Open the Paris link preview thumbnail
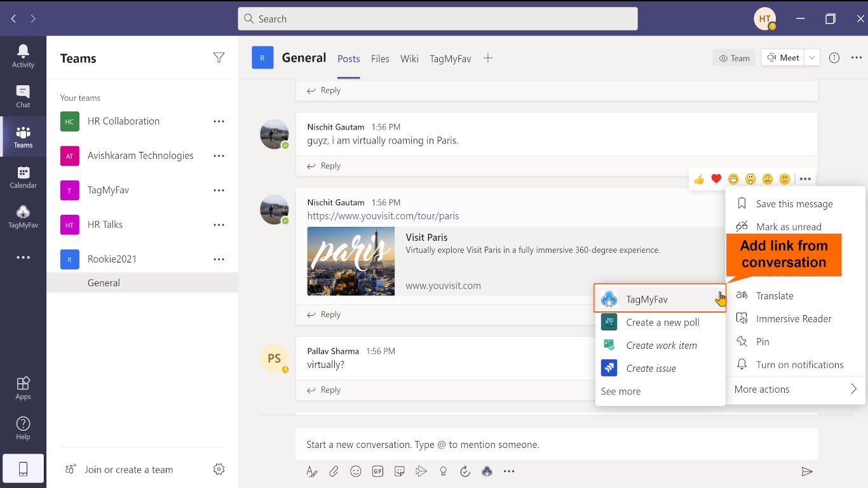868x488 pixels. (351, 261)
